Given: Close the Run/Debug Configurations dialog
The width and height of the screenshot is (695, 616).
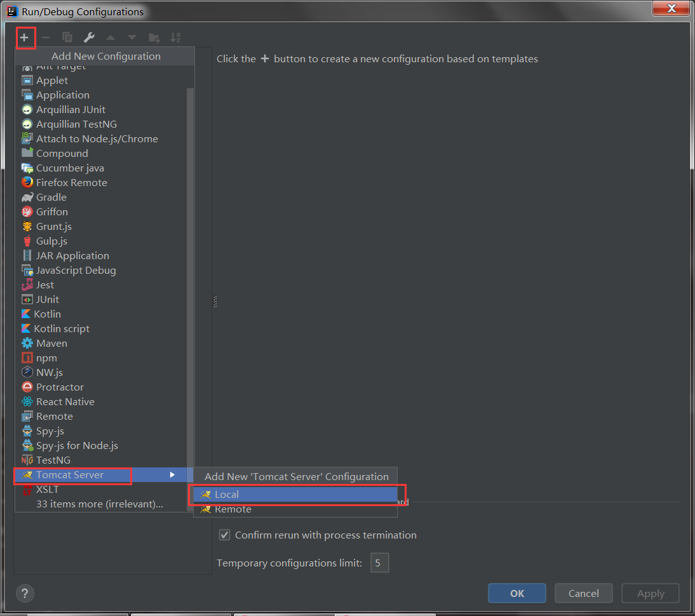Looking at the screenshot, I should (671, 8).
